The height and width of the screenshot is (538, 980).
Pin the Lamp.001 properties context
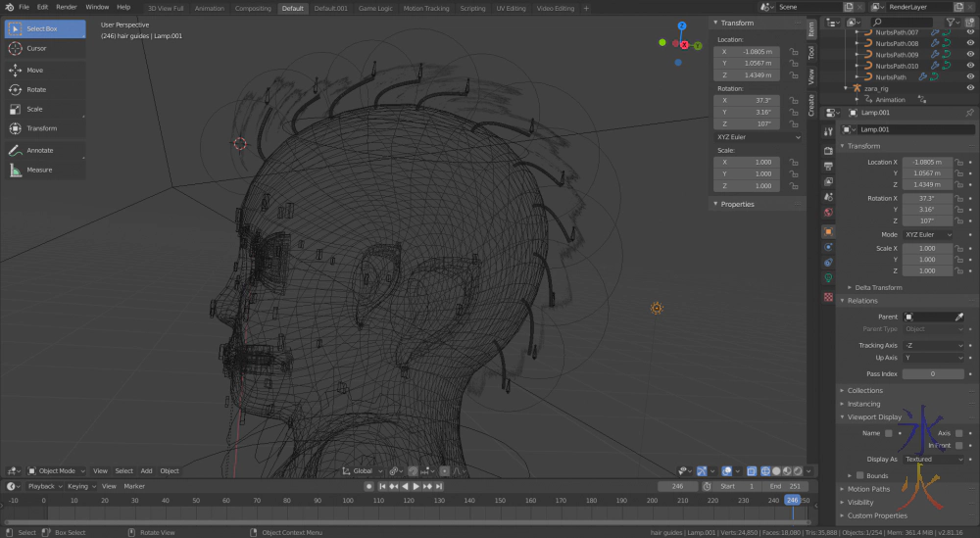[x=969, y=113]
